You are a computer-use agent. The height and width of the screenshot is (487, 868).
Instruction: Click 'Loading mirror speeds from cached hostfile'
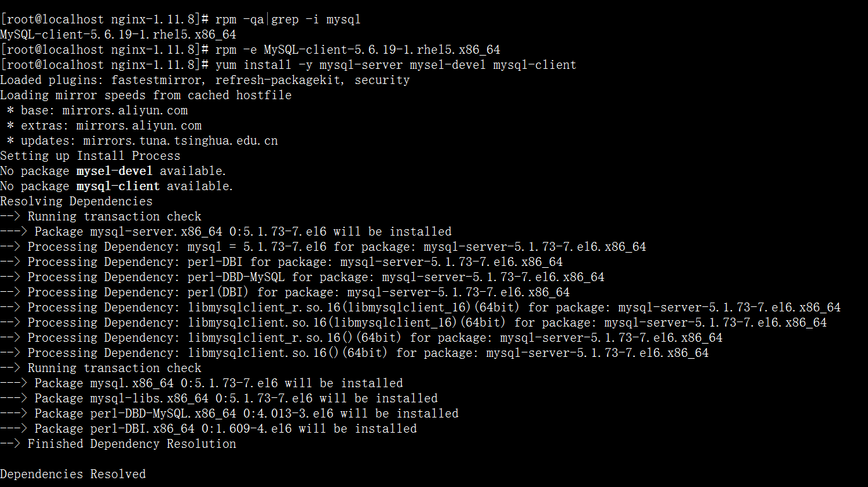click(x=146, y=95)
